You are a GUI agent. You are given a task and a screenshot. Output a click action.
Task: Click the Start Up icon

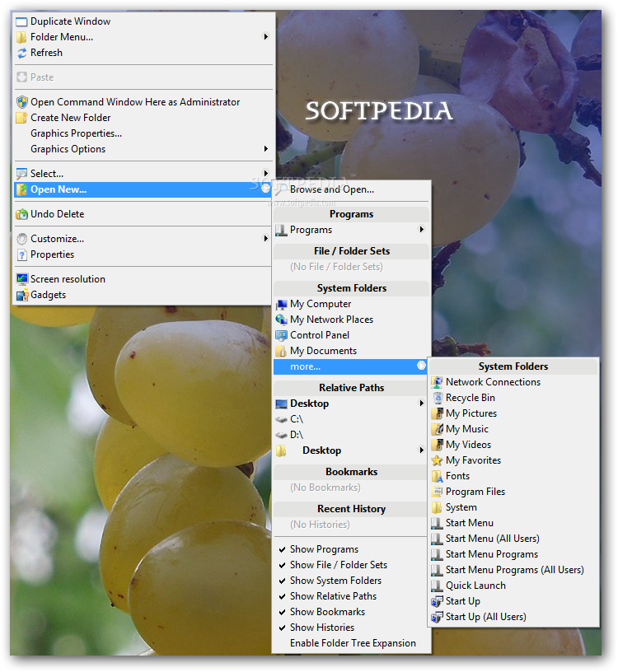[437, 602]
